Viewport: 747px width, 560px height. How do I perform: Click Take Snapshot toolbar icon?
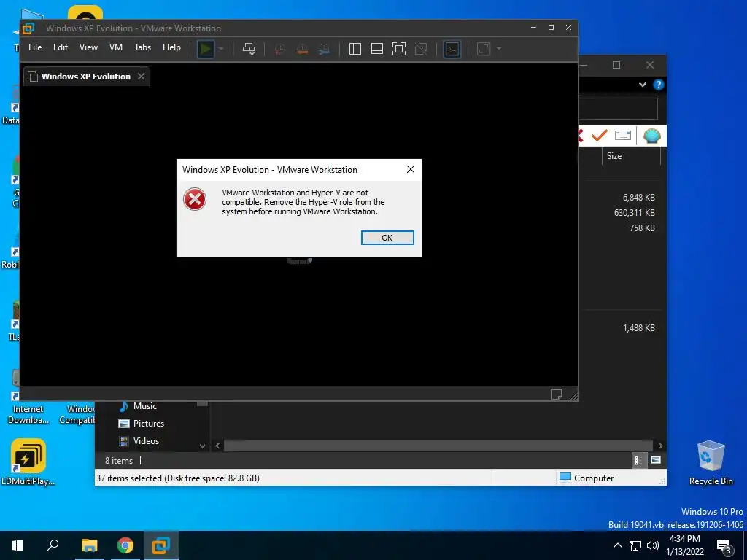(279, 49)
